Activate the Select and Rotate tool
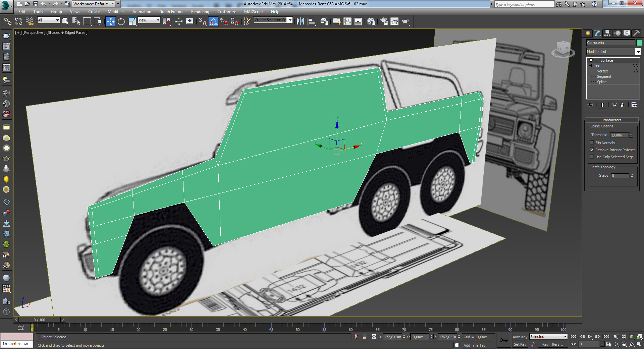 (x=121, y=21)
